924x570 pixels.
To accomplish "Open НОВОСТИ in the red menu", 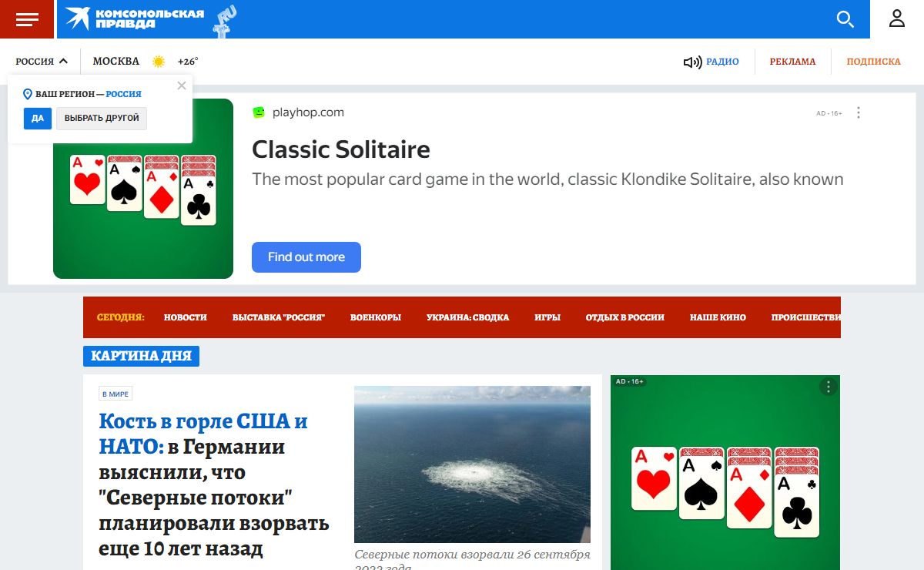I will (x=186, y=317).
